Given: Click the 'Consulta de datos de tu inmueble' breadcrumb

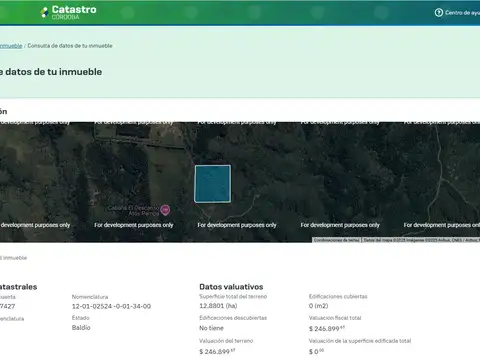Looking at the screenshot, I should [70, 46].
